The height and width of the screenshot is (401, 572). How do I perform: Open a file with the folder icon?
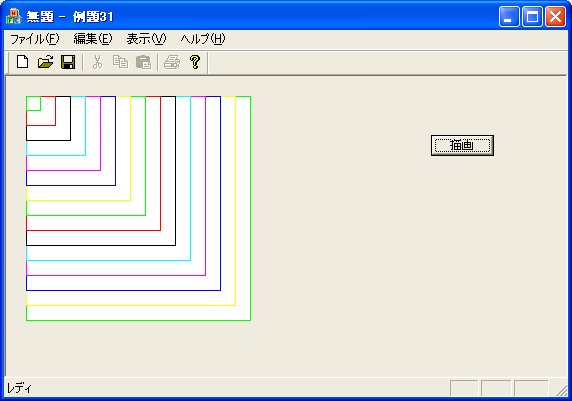pyautogui.click(x=46, y=62)
